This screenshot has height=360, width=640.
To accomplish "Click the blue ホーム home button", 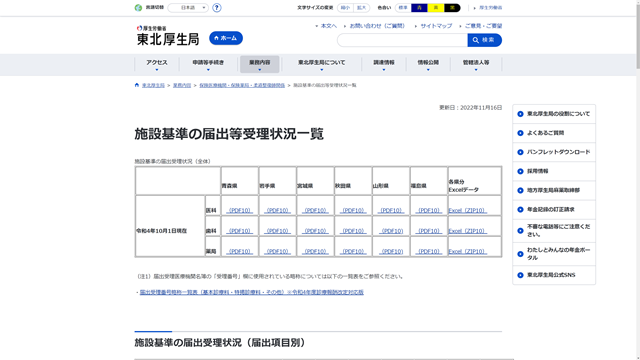I will coord(226,38).
